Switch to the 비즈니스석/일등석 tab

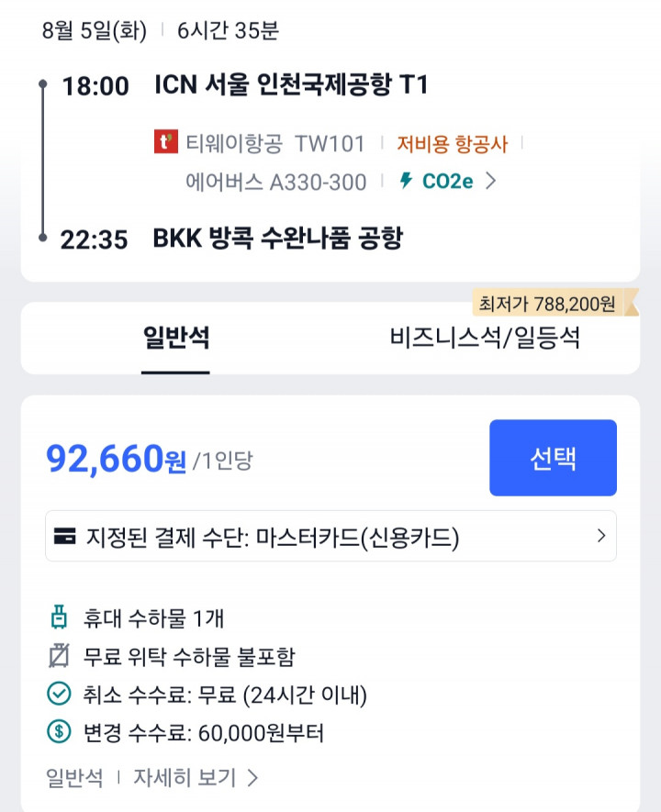click(x=485, y=338)
